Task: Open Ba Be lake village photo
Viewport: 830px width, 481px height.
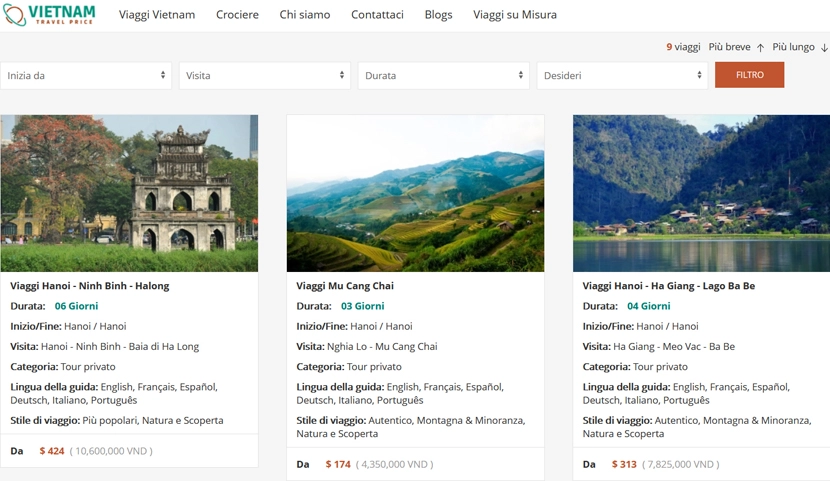Action: [701, 193]
